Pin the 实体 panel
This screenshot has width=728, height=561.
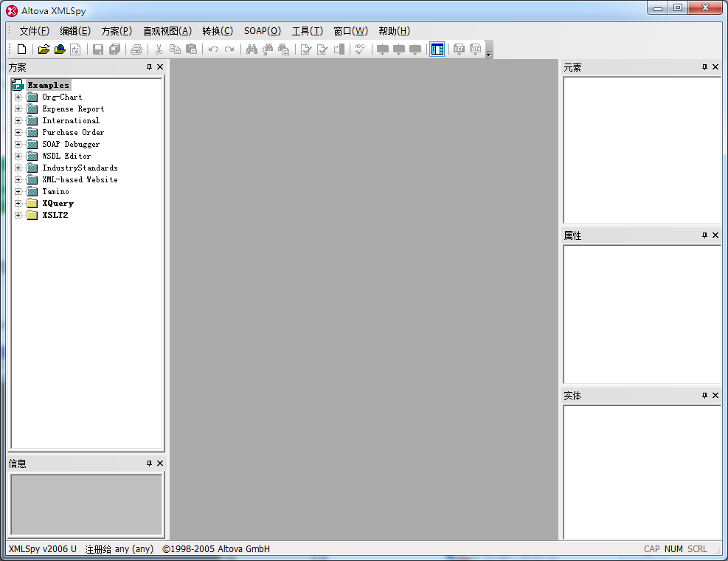pos(704,395)
